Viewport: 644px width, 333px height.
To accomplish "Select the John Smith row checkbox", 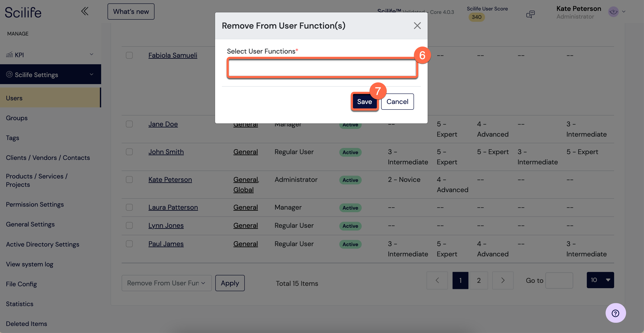I will (x=129, y=152).
